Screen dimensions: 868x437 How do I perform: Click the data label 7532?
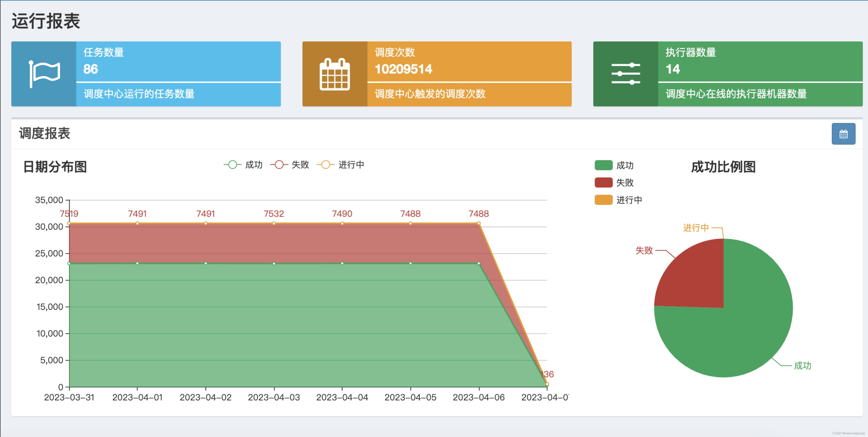point(274,214)
